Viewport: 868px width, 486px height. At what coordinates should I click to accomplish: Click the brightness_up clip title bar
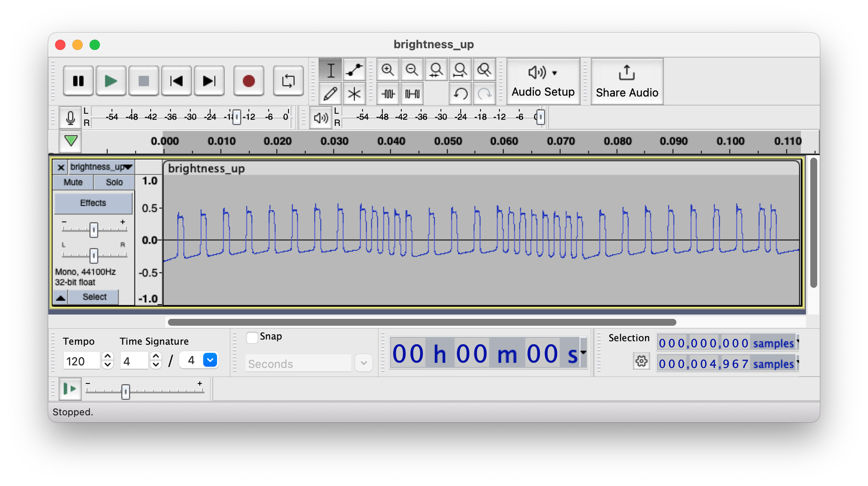click(481, 168)
